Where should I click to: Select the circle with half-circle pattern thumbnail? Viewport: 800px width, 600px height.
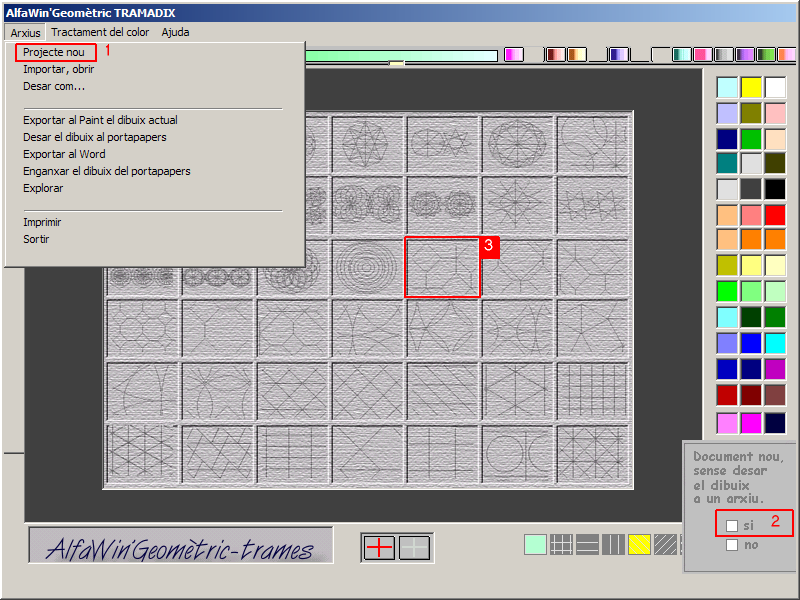[x=517, y=453]
